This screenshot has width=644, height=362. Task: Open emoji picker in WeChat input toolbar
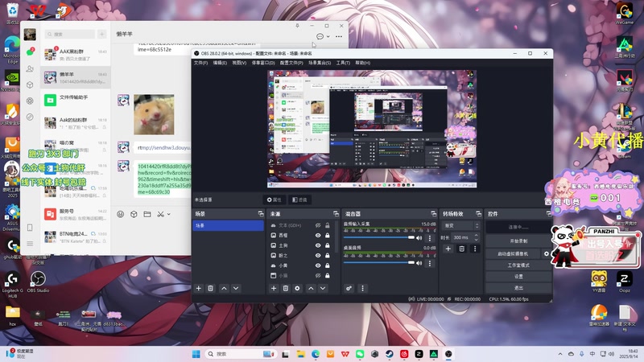120,214
